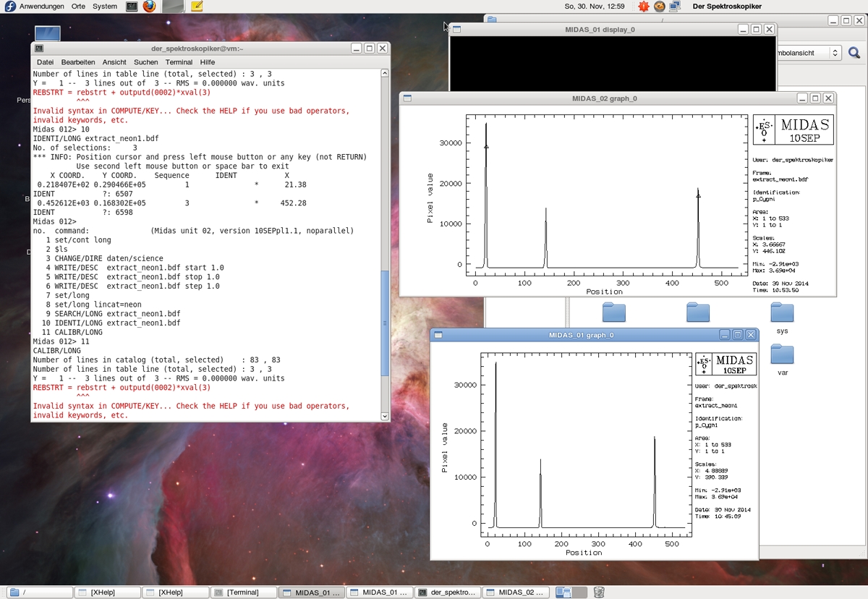Open the network connection tray icon
Viewport: 868px width, 599px height.
(x=674, y=7)
